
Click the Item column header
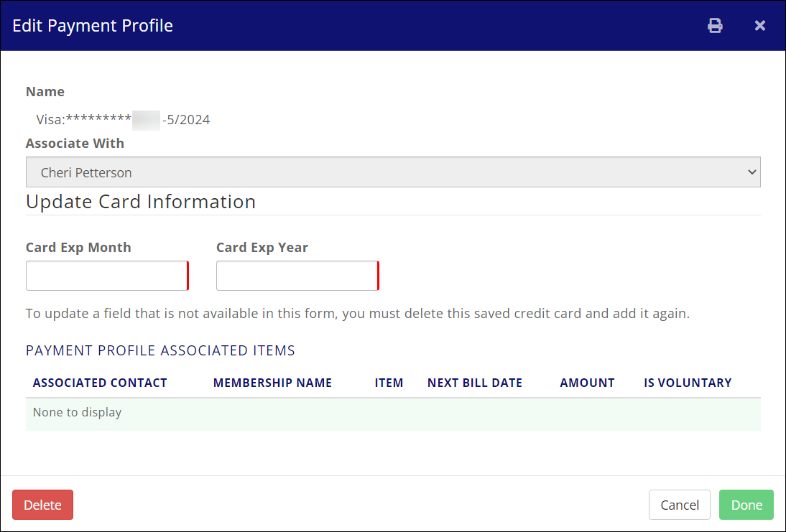click(389, 383)
